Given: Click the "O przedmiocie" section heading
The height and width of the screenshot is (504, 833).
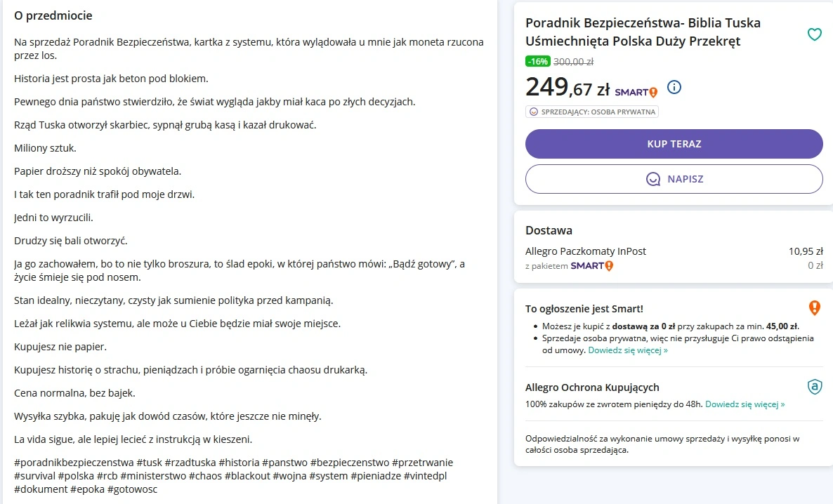Looking at the screenshot, I should tap(53, 15).
